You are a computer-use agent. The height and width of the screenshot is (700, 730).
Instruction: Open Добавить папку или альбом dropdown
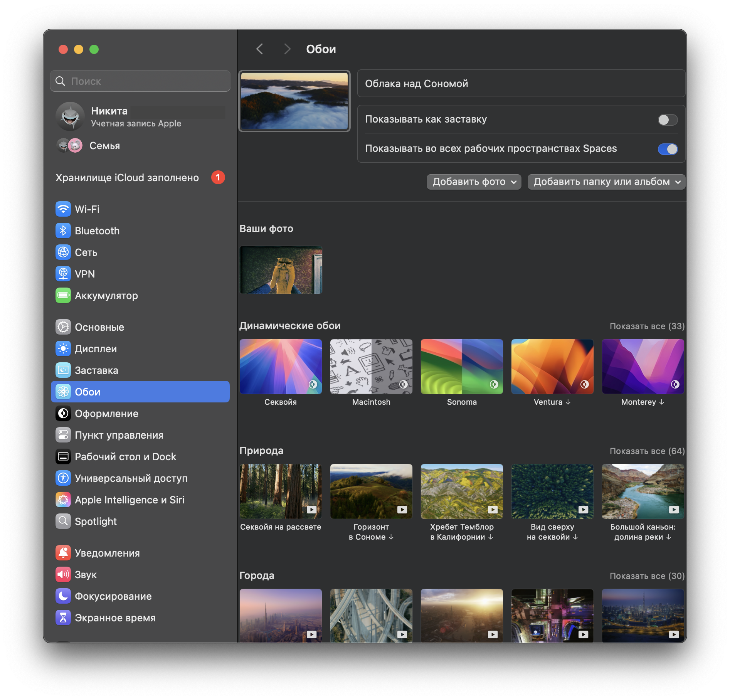tap(606, 182)
